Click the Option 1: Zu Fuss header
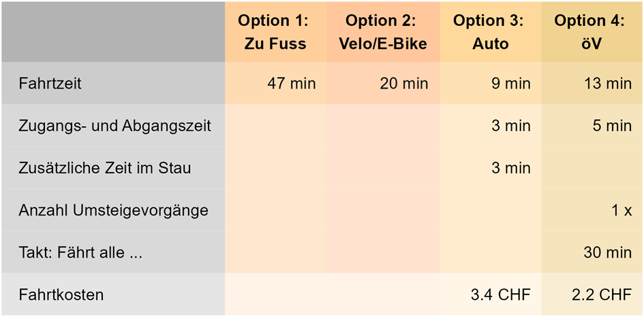Screen dimensions: 644x317 [273, 32]
